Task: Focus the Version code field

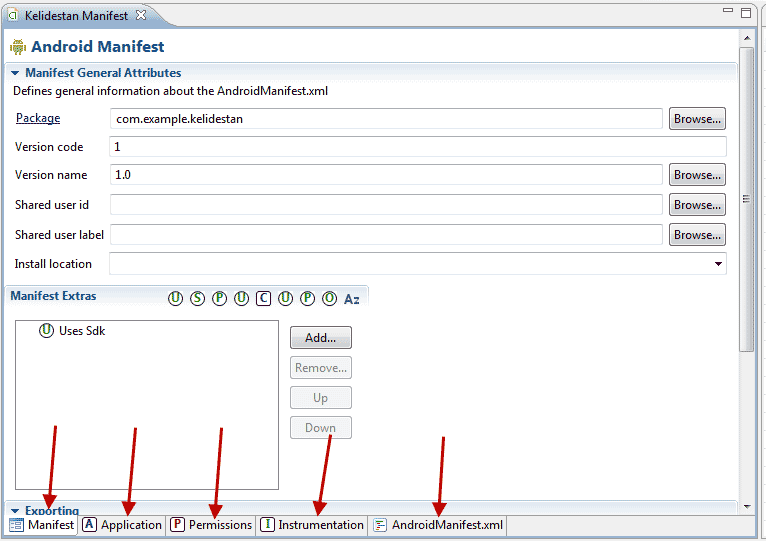Action: click(418, 147)
